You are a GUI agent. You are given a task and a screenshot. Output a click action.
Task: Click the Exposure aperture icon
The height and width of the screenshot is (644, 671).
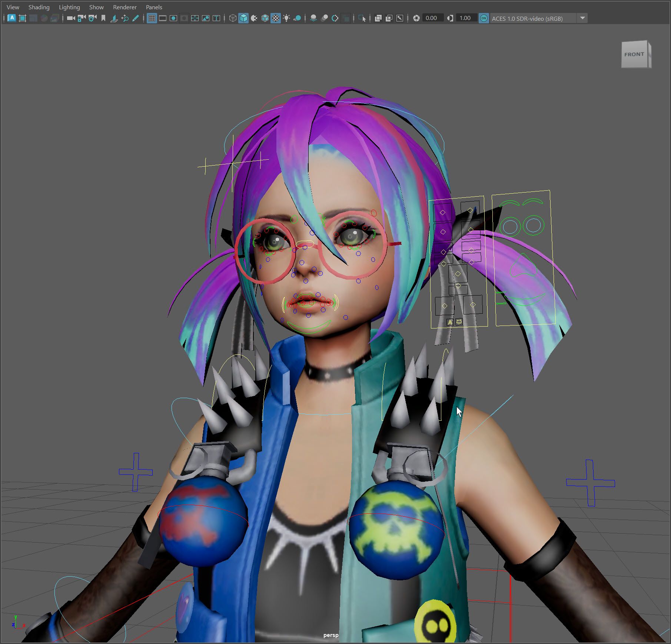point(416,18)
